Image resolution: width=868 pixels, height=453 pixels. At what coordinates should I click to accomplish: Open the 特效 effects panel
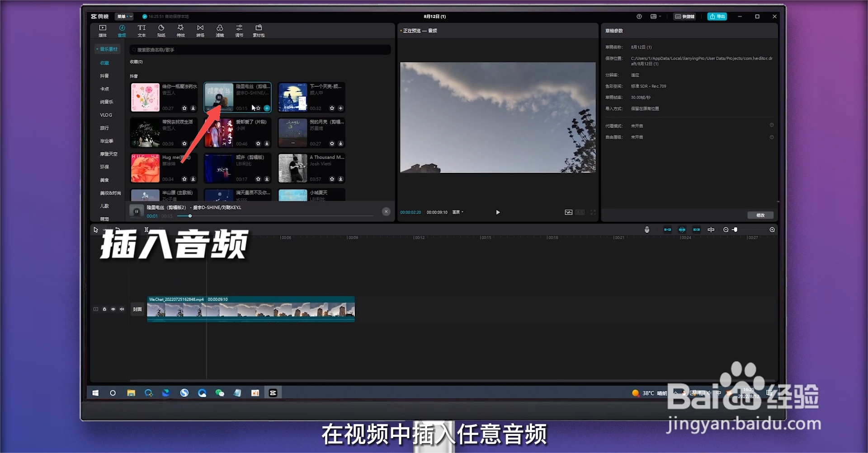coord(180,31)
